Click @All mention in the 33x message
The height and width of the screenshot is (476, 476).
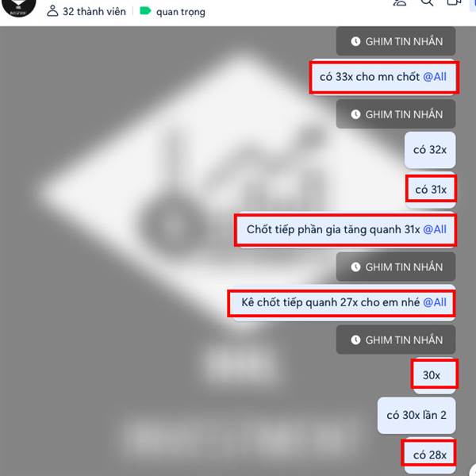[x=435, y=77]
